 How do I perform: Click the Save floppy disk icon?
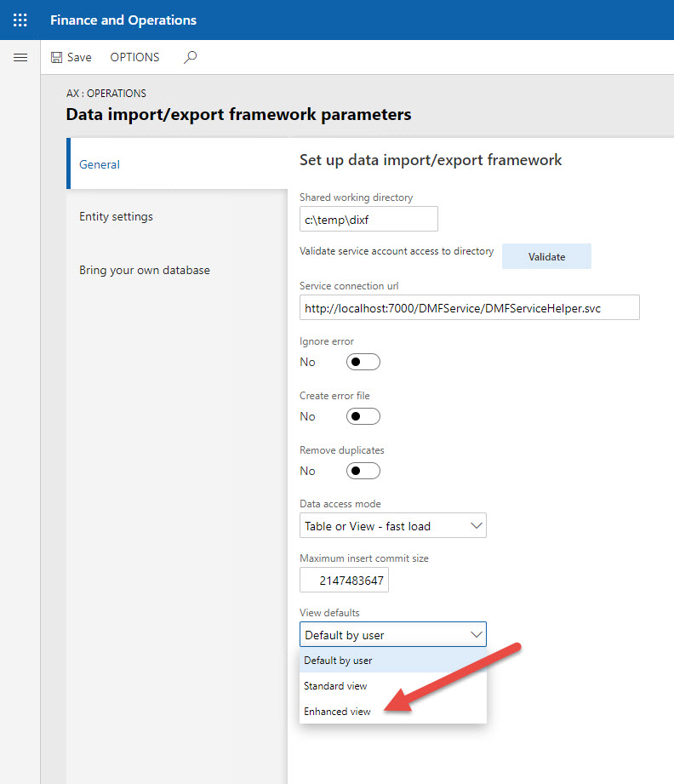pos(56,58)
